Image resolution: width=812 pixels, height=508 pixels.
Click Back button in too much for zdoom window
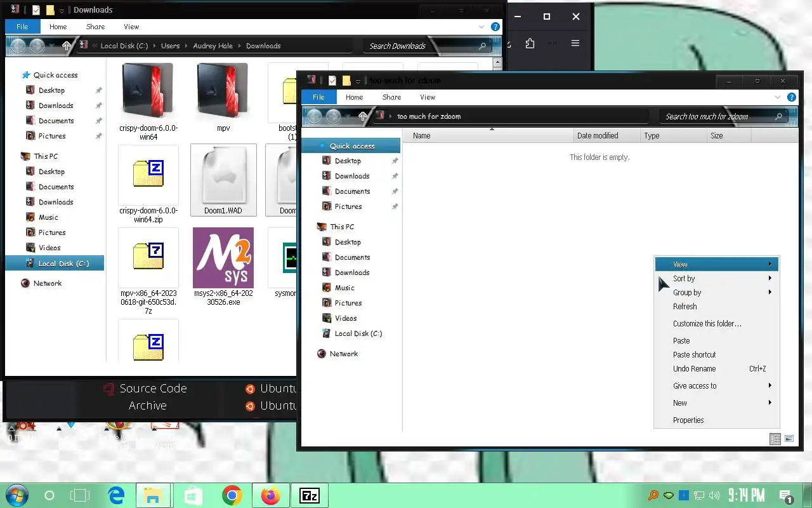pos(315,116)
